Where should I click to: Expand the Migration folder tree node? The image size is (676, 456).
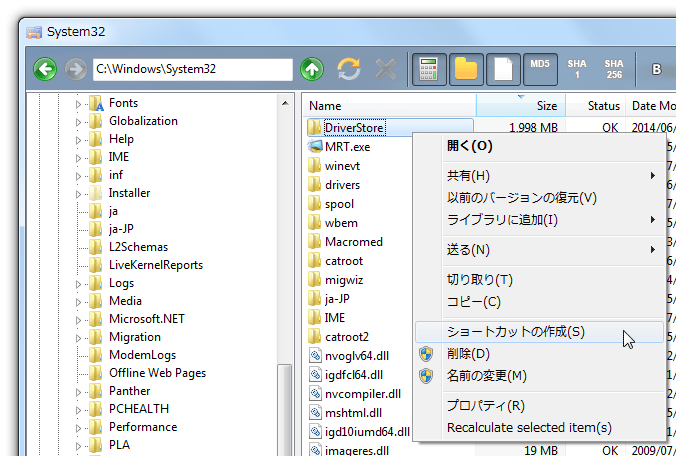[x=78, y=338]
